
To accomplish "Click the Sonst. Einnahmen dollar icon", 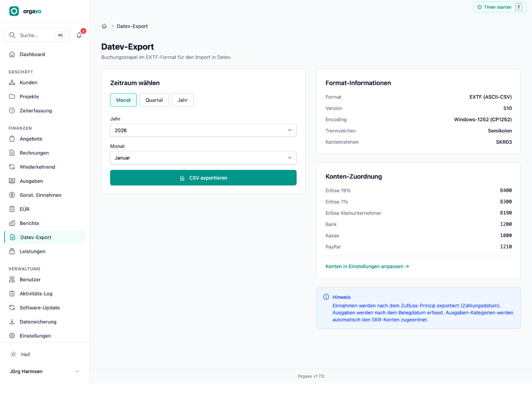I will coord(12,195).
